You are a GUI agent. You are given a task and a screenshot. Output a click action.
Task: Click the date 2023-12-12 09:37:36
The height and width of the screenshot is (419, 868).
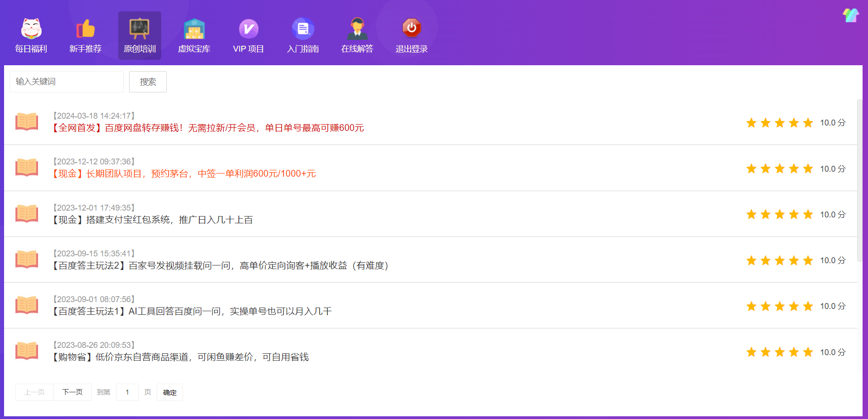[94, 162]
